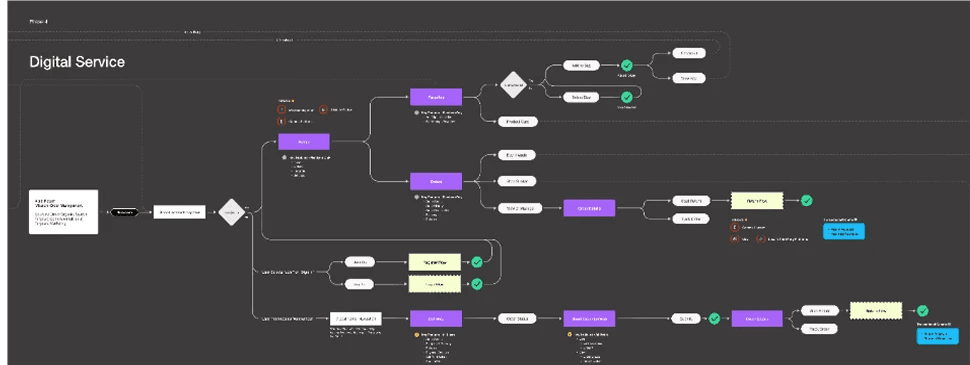Click the yellow flow box after Order Details branch
Screen dimensions: 970x365
(757, 200)
